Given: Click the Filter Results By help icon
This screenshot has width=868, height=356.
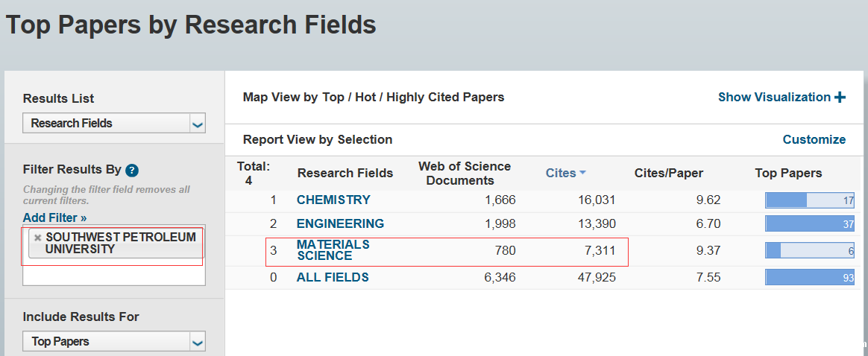Looking at the screenshot, I should coord(133,170).
